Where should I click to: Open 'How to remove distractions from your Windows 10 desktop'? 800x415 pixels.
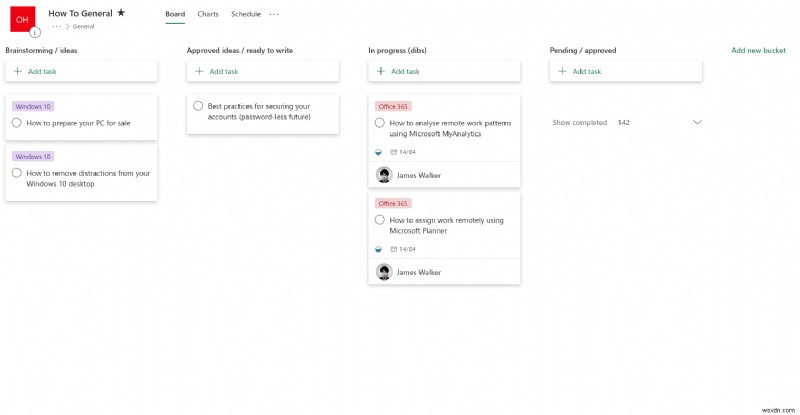click(88, 178)
